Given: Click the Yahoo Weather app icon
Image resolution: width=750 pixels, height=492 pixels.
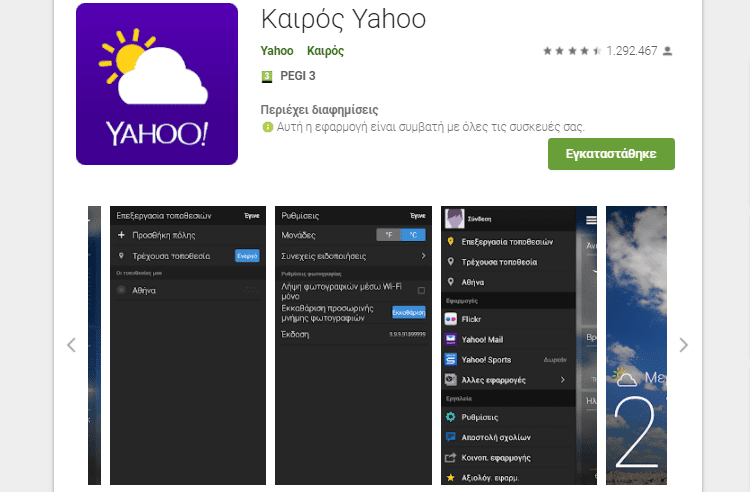Looking at the screenshot, I should point(157,84).
